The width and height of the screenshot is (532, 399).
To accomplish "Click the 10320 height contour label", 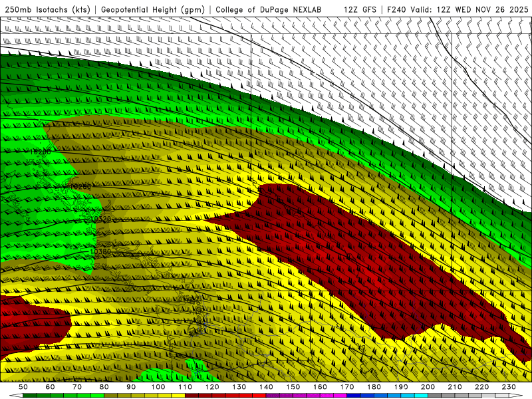I will click(101, 219).
